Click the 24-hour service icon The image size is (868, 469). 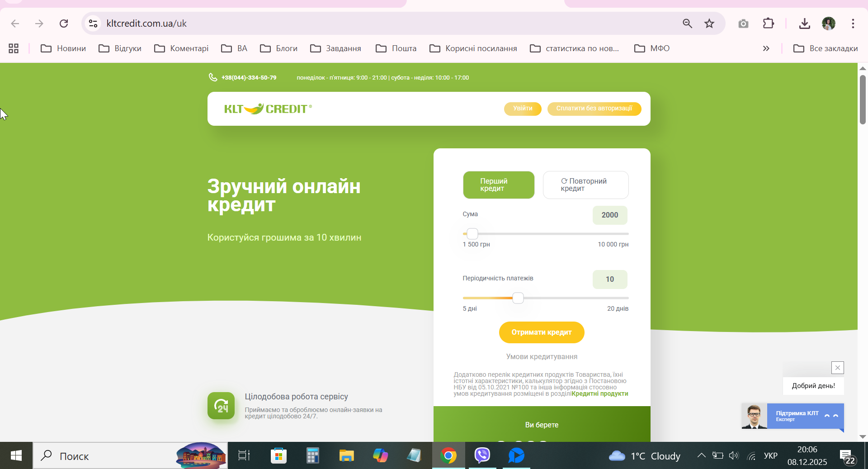(x=221, y=406)
